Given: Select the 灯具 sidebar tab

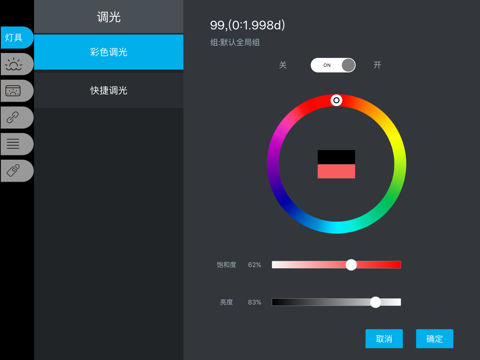Looking at the screenshot, I should [16, 38].
